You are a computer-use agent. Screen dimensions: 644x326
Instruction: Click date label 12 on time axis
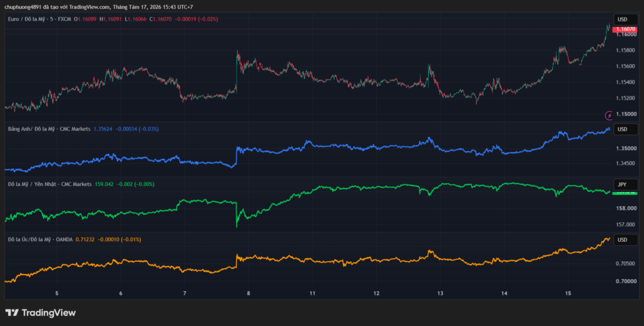(376, 293)
